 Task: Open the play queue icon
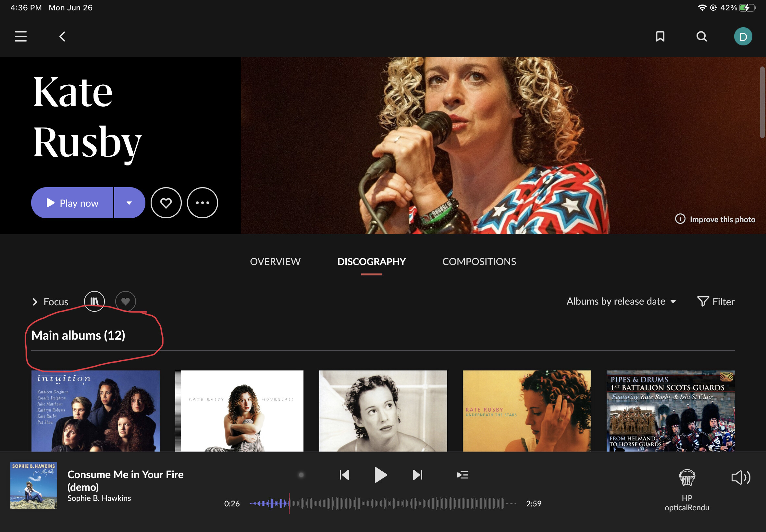463,475
